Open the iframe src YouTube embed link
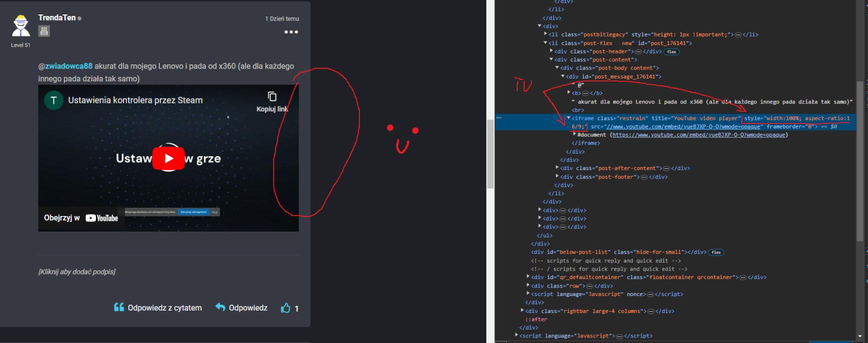The height and width of the screenshot is (343, 868). (684, 126)
